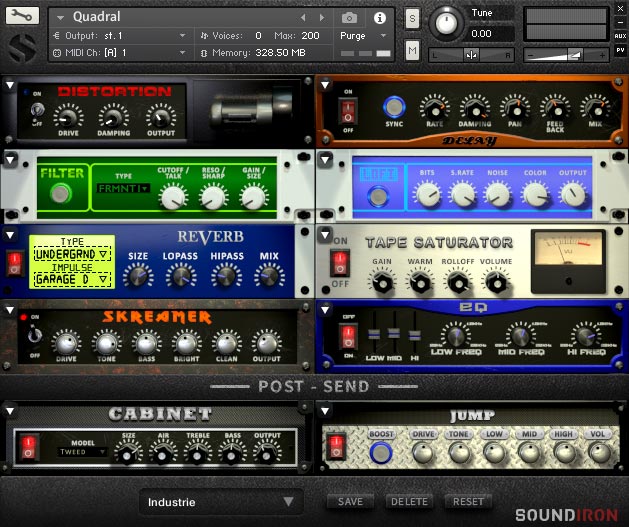Expand the Quadral instrument name menu
Screen dimensions: 629x527
coord(61,18)
